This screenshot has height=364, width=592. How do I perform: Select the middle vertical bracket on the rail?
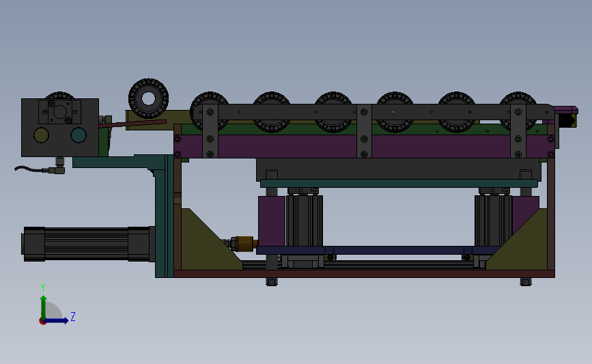coord(364,131)
